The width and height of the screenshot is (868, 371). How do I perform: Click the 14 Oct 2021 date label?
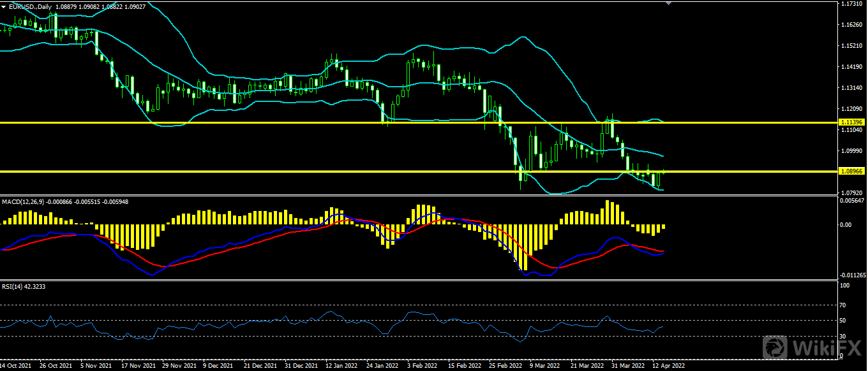(16, 367)
